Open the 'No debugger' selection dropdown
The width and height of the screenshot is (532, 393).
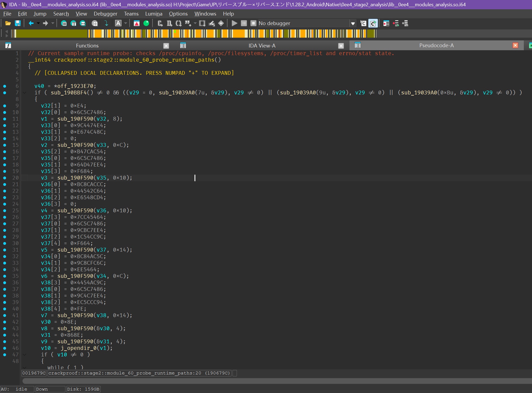pos(353,23)
